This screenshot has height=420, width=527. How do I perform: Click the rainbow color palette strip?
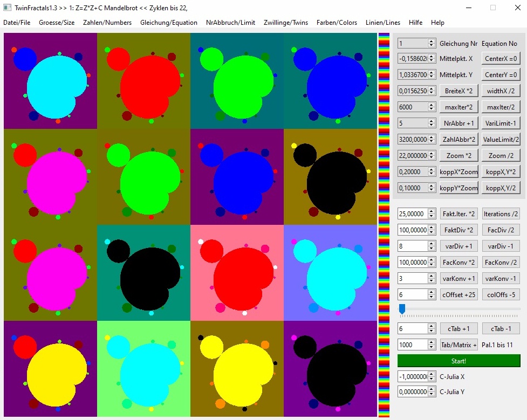(384, 225)
